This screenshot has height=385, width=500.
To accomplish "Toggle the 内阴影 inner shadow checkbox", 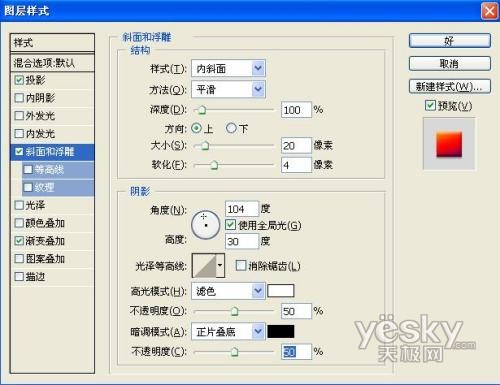I will [19, 98].
